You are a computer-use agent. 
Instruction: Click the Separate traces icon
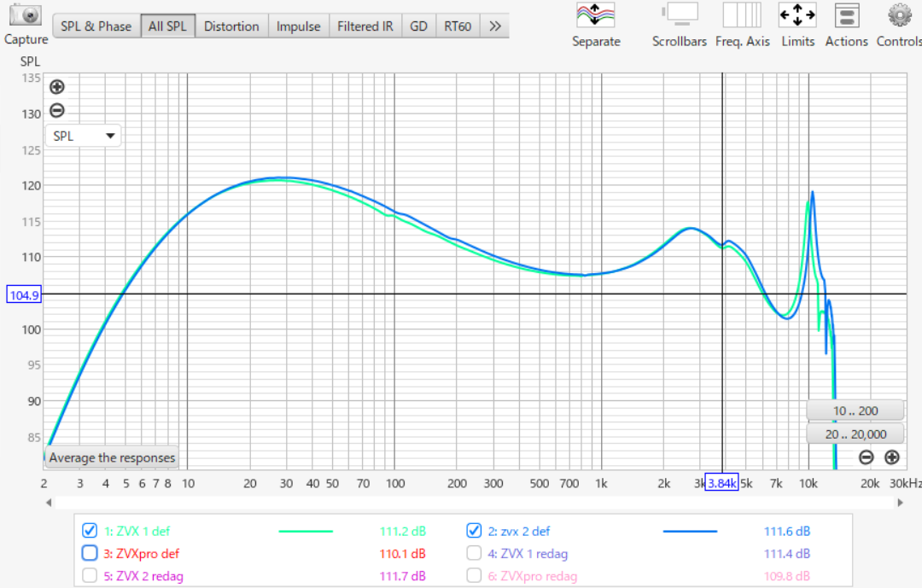pos(596,15)
